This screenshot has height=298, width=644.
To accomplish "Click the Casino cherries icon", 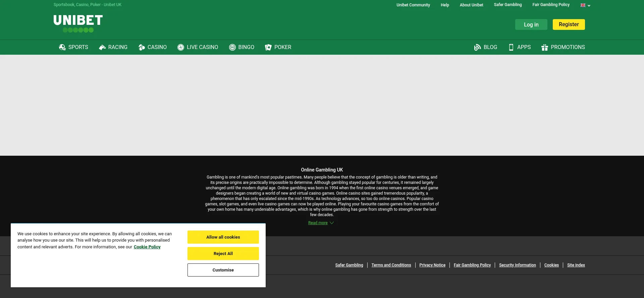I will tap(142, 47).
